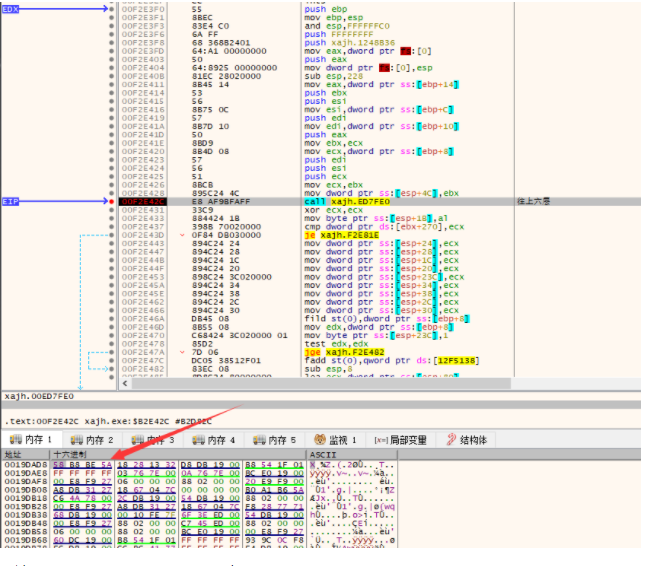Click mov byte ptr ss:[esp+18],al
The height and width of the screenshot is (566, 653).
(376, 218)
